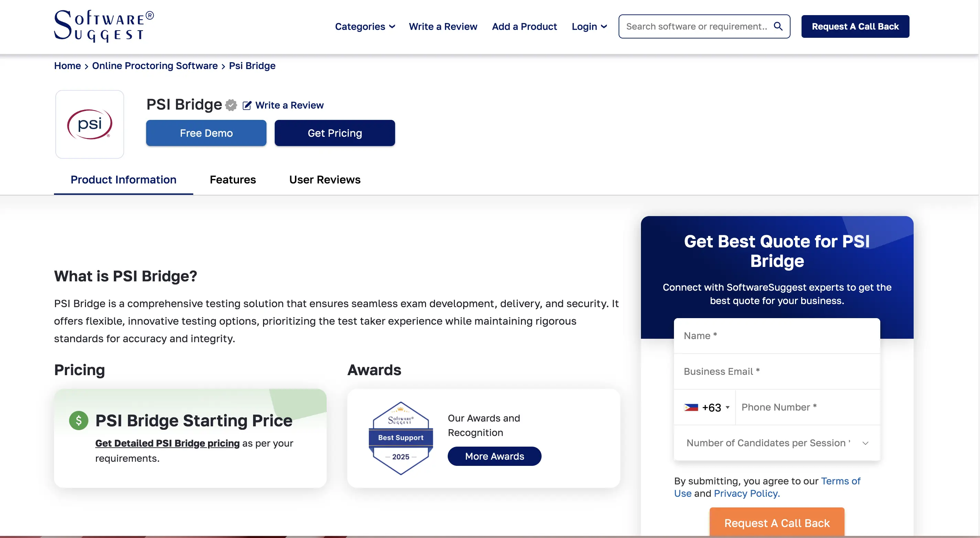Click the More Awards button
This screenshot has width=980, height=538.
[x=494, y=456]
